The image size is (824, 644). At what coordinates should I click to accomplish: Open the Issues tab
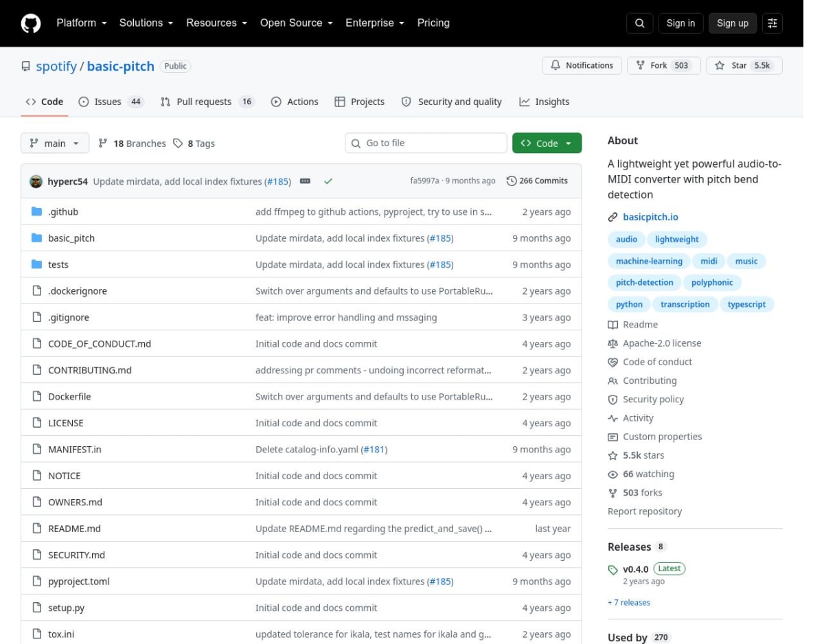111,102
